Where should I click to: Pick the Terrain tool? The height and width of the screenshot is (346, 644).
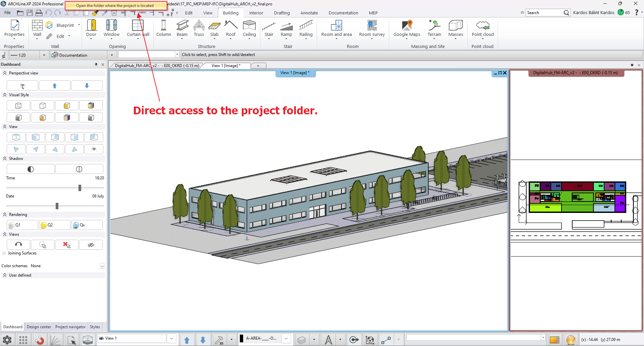click(434, 26)
